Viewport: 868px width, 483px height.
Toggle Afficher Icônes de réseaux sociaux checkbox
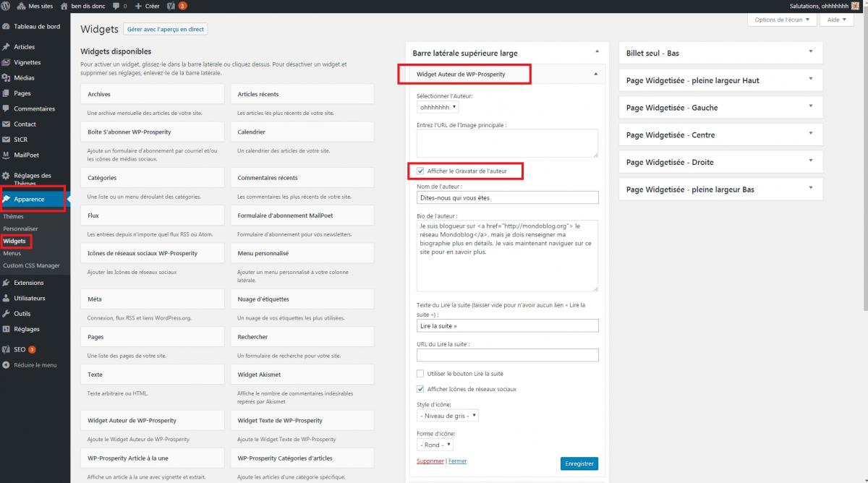point(420,389)
